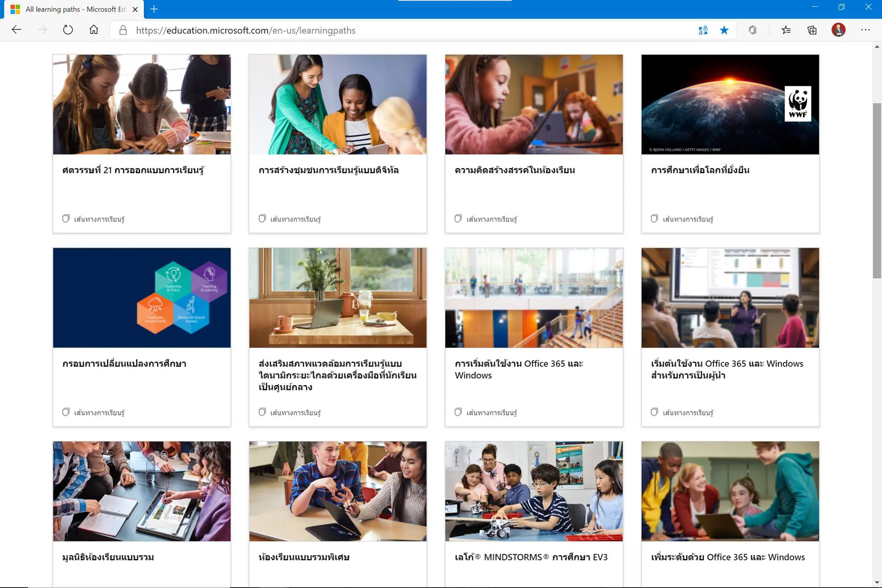Click the teacher in green cardigan thumbnail
This screenshot has width=882, height=588.
(x=338, y=104)
